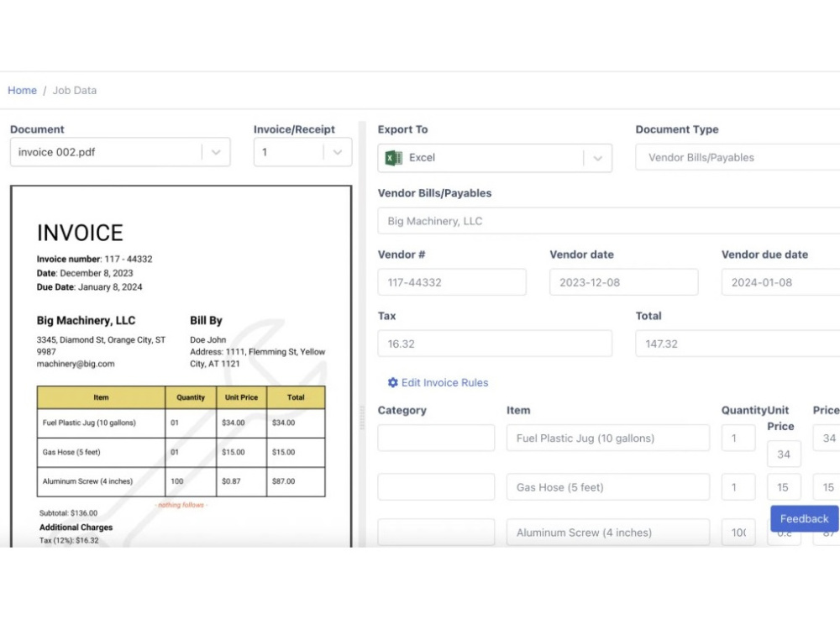
Task: Click the Bill By heading in preview
Action: (206, 320)
